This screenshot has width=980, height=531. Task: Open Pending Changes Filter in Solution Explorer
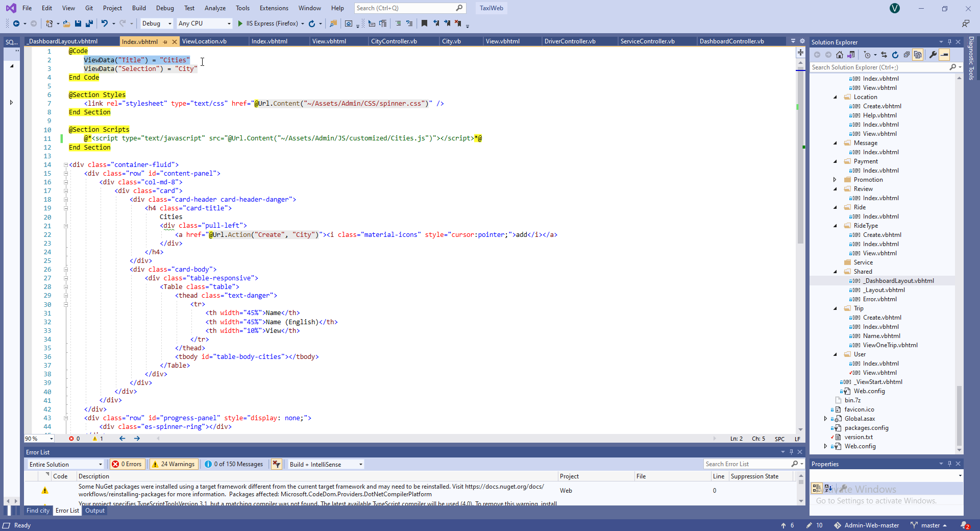coord(867,55)
